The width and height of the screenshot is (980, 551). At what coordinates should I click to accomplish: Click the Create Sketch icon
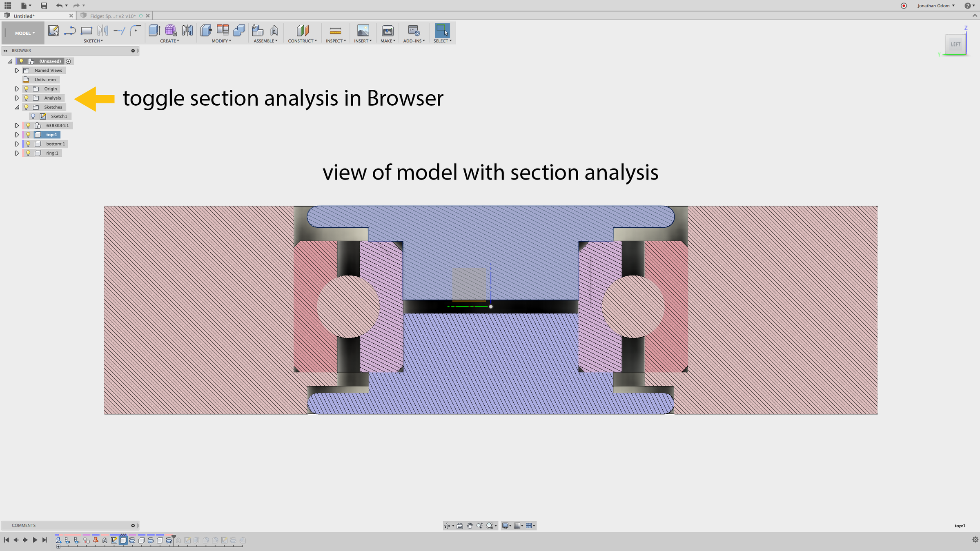tap(53, 31)
